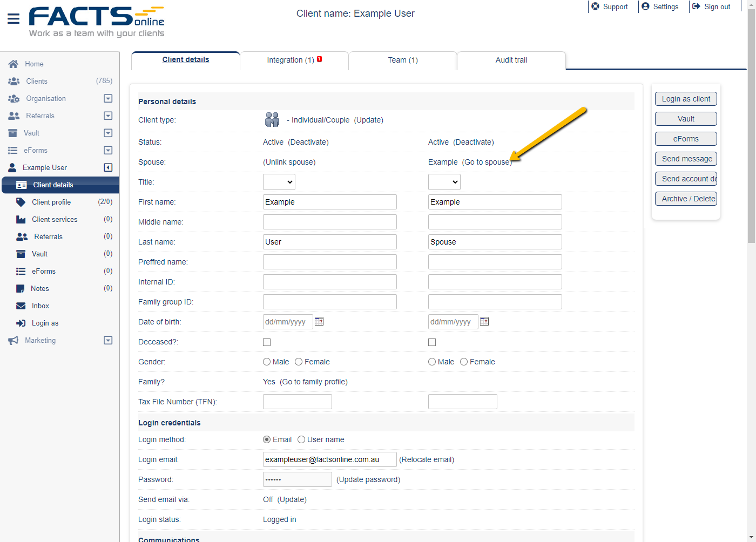The image size is (756, 542).
Task: Click the Referrals sub-item people icon
Action: pos(22,236)
